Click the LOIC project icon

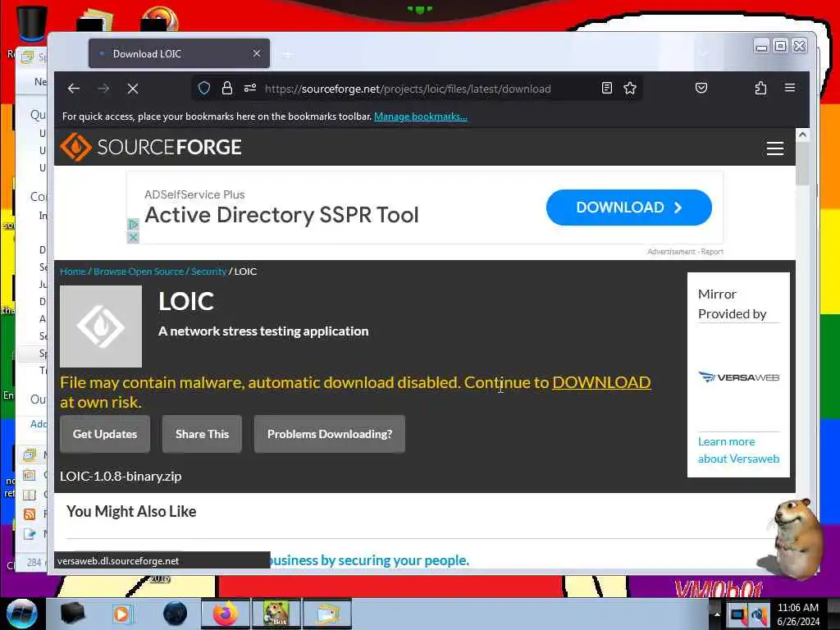[x=101, y=326]
